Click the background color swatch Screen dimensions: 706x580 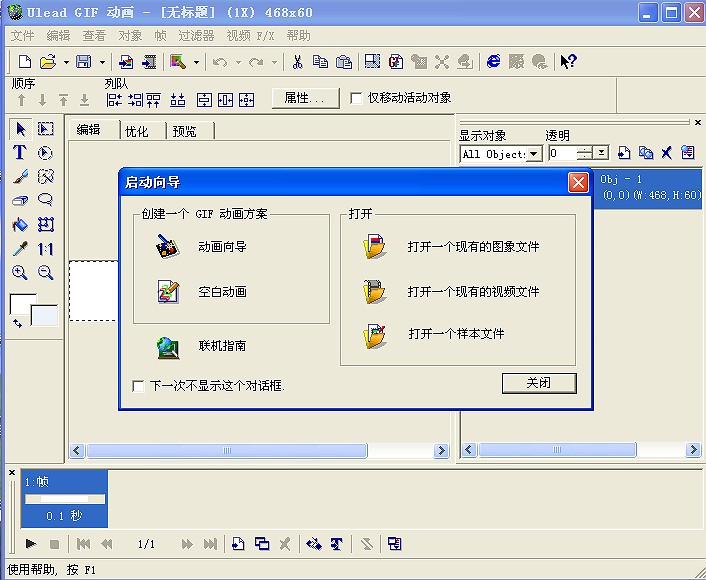(44, 315)
